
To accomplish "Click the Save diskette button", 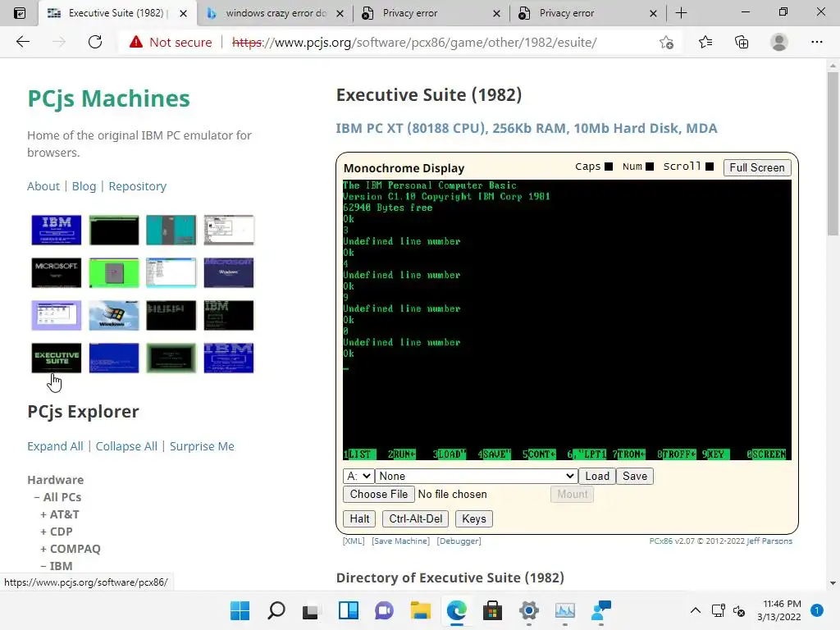I will (634, 476).
